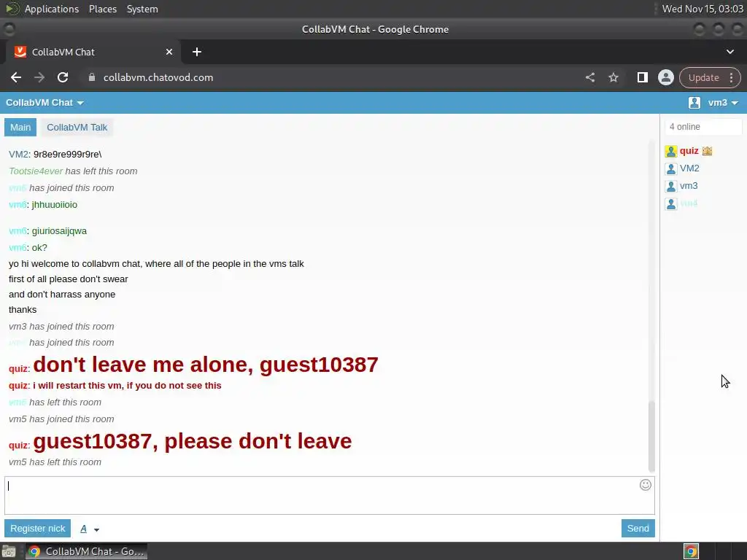Click the clock Wed Nov 15, 03:03

coord(703,9)
